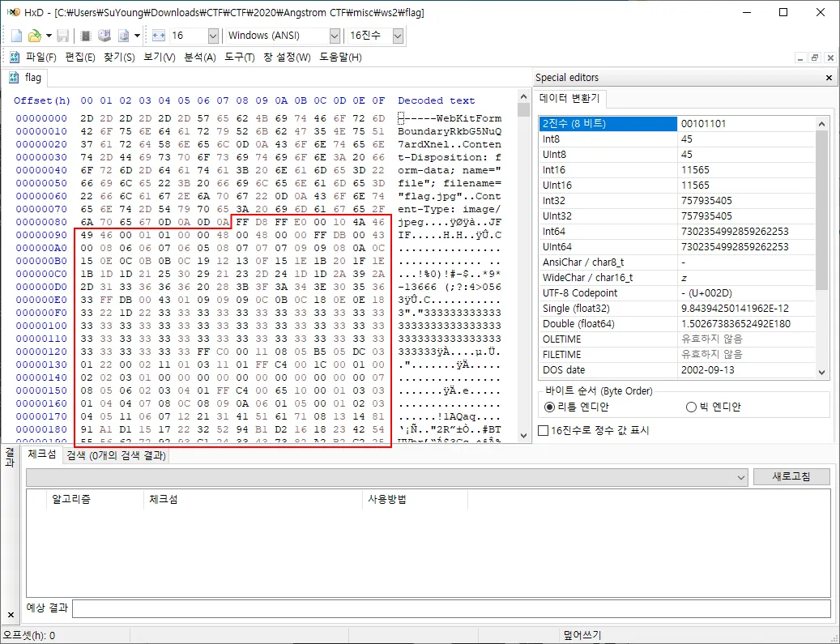
Task: Open a disk image with the image icon
Action: point(124,36)
